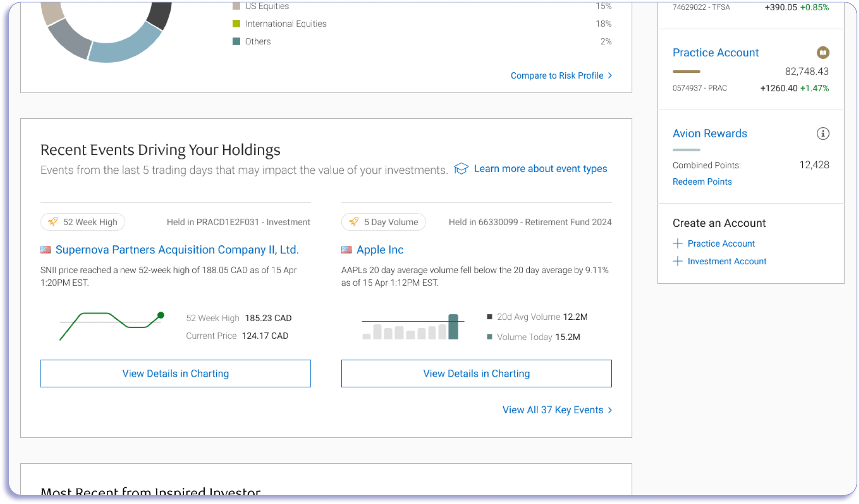Click plus icon beside Investment Account
Viewport: 859px width, 504px height.
tap(678, 261)
